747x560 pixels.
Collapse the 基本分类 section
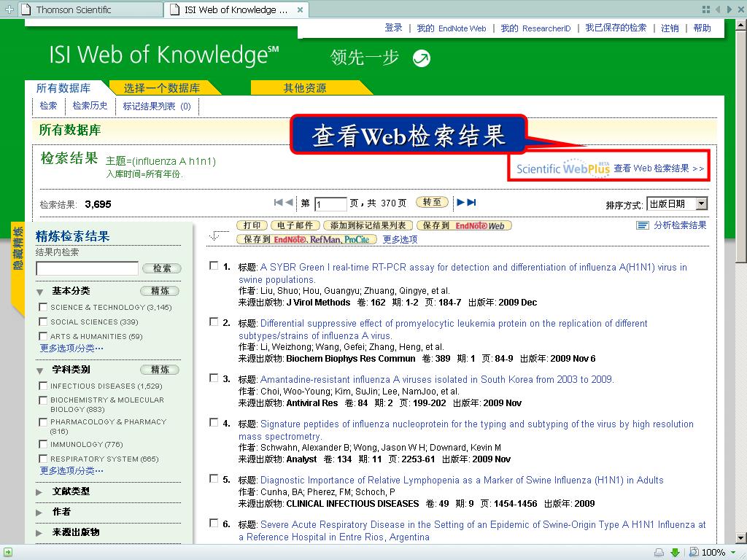(x=39, y=292)
